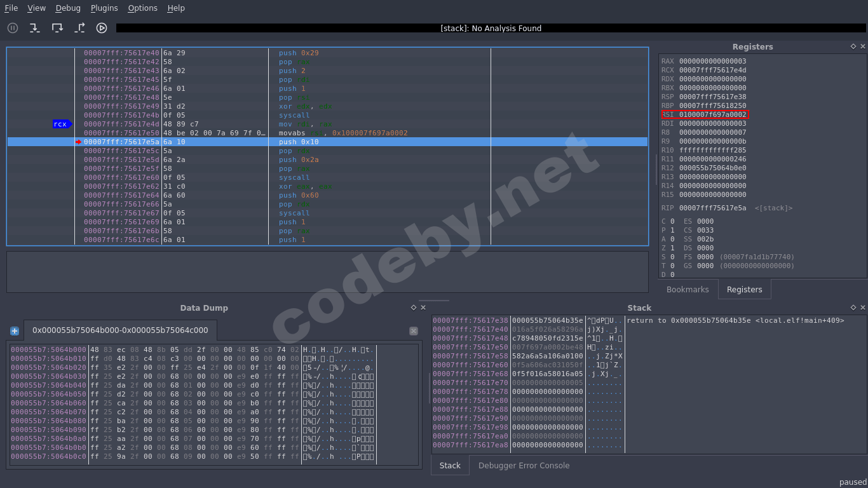
Task: Click the Step Into toolbar icon
Action: (34, 28)
